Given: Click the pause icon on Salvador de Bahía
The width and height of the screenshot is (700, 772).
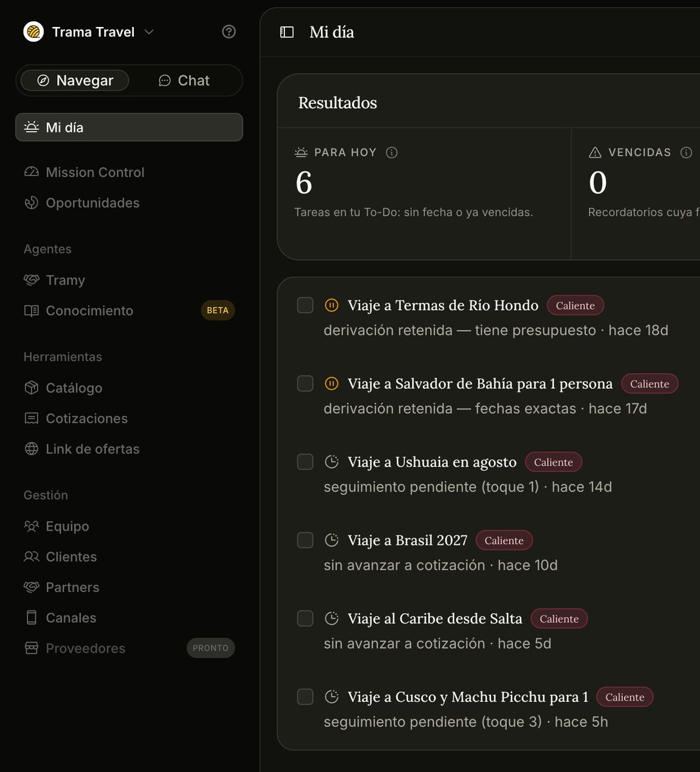Looking at the screenshot, I should [331, 383].
